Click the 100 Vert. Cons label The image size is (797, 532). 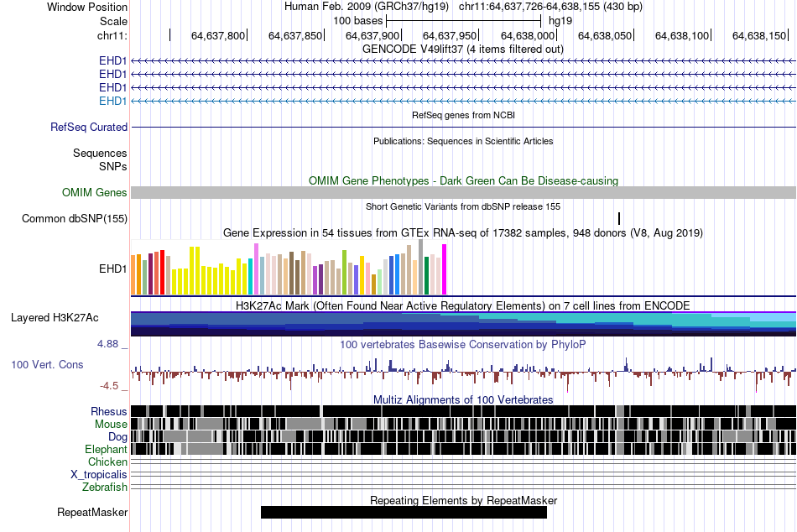[x=47, y=365]
